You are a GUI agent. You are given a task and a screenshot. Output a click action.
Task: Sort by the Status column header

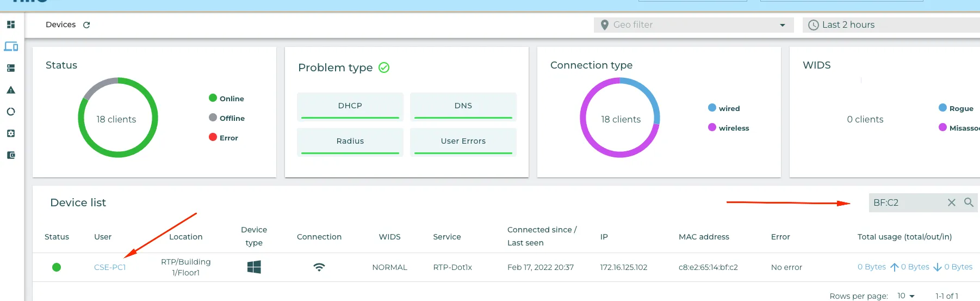pyautogui.click(x=57, y=237)
